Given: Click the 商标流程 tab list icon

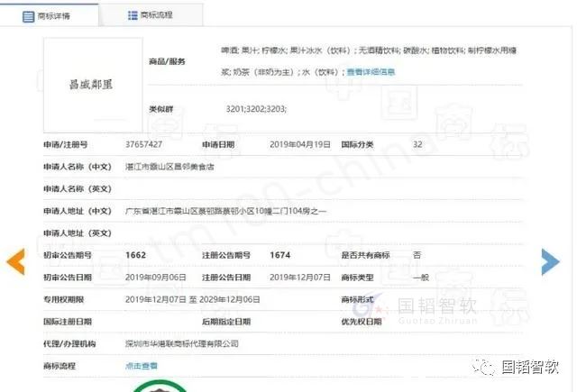Looking at the screenshot, I should coord(133,15).
